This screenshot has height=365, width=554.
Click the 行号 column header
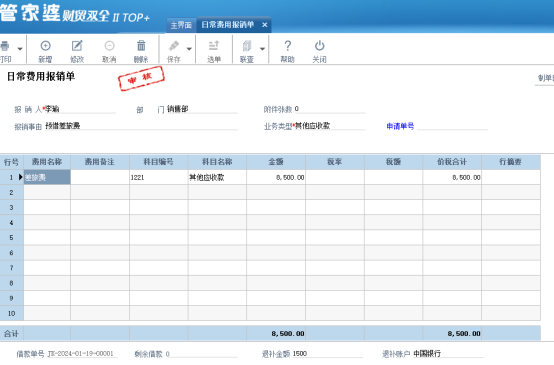[12, 162]
